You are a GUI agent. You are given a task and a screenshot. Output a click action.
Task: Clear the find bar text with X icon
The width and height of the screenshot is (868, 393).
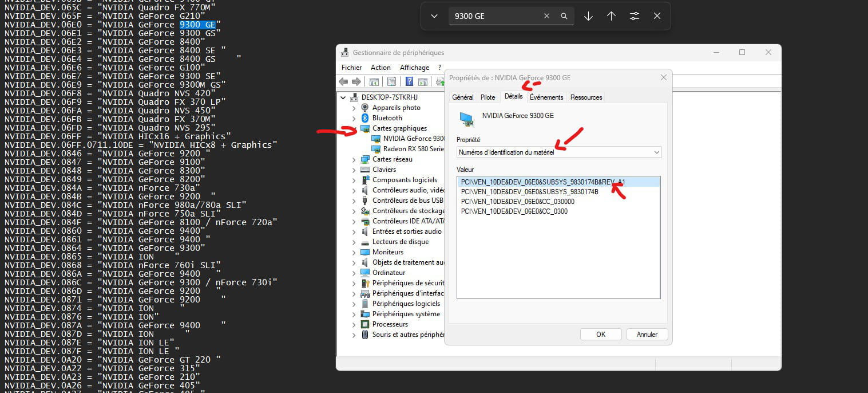(546, 16)
